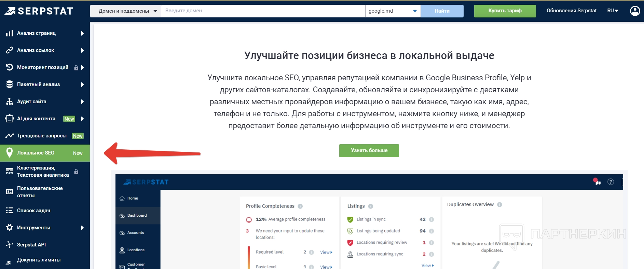Open the Пользовательские отчеты menu item
The image size is (644, 269).
tap(45, 192)
